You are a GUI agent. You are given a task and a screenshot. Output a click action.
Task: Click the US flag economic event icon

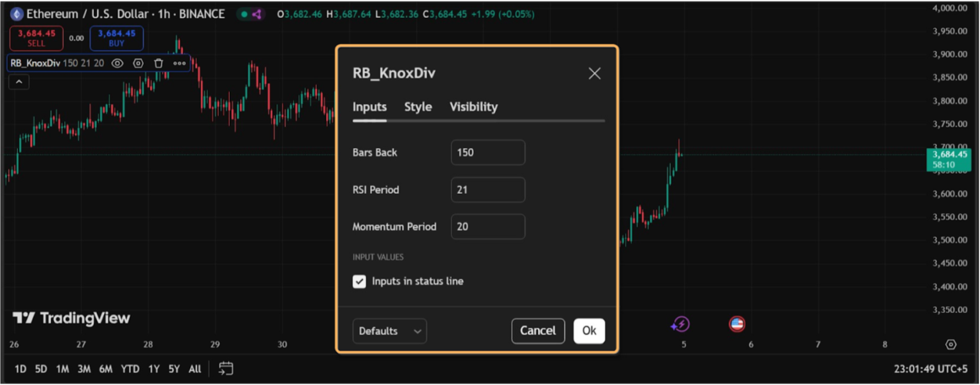point(737,324)
